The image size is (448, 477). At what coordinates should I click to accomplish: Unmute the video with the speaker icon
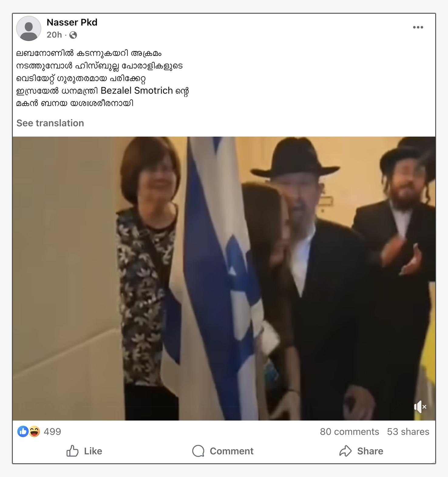click(x=420, y=407)
